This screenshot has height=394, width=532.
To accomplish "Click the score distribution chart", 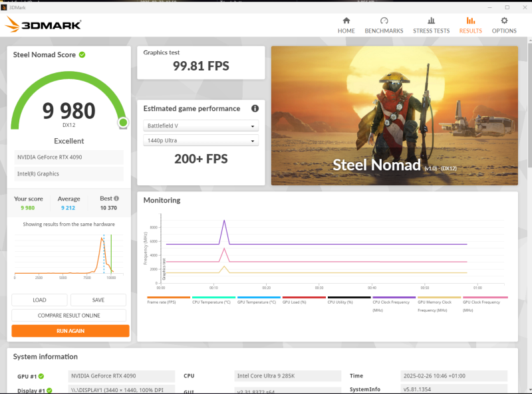I will 69,256.
